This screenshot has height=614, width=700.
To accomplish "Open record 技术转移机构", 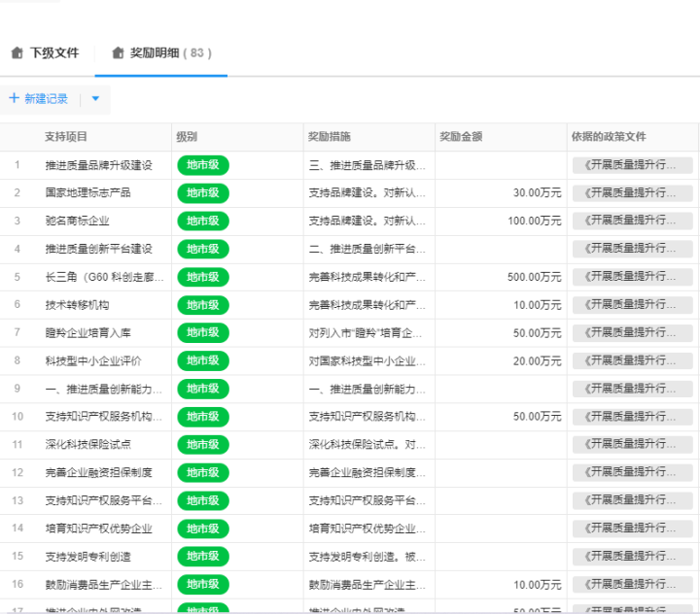I will (x=77, y=305).
